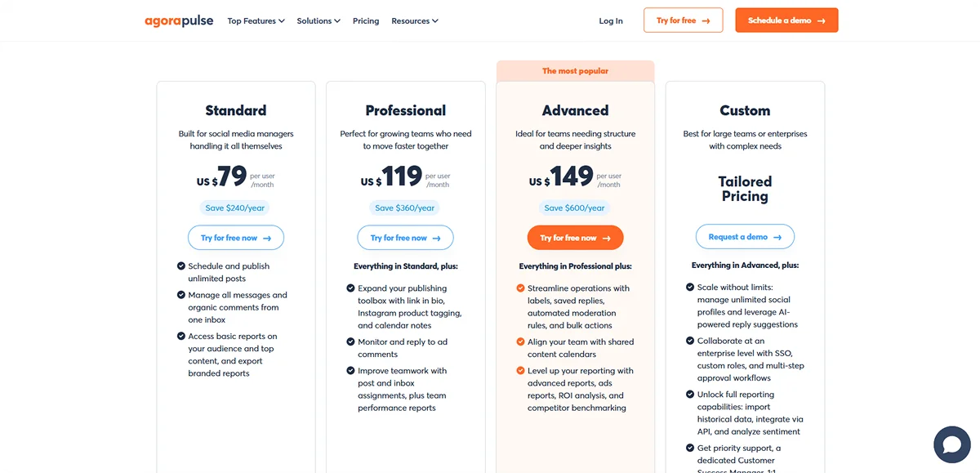The height and width of the screenshot is (473, 980).
Task: Click Try for free in the header
Action: pyautogui.click(x=683, y=20)
